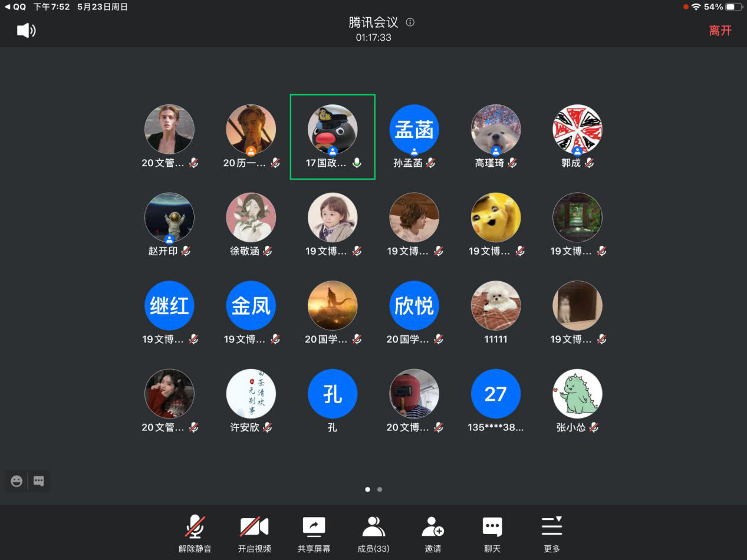Viewport: 747px width, 560px height.
Task: Unmute microphone with 解除静音
Action: 195,533
